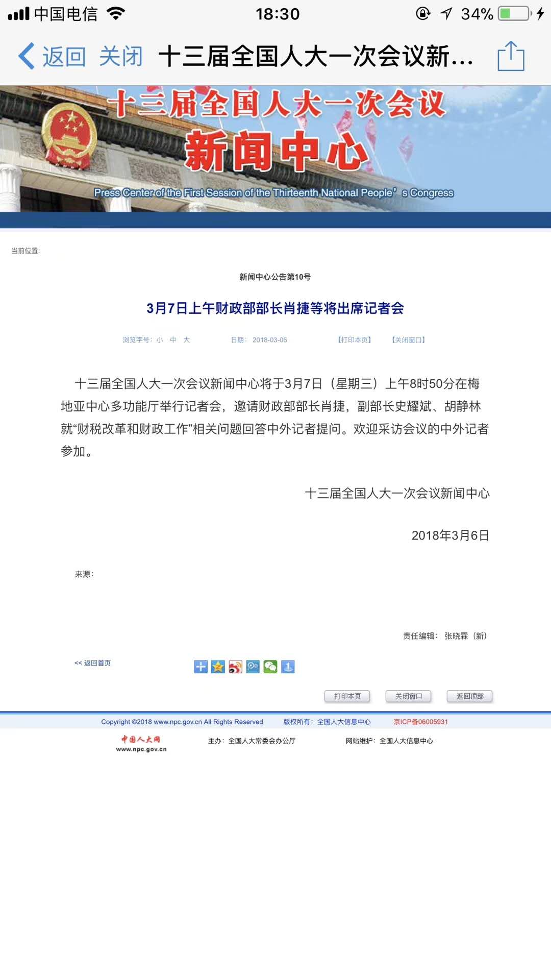Set browsing font size to 中
Image resolution: width=551 pixels, height=980 pixels.
pos(173,340)
